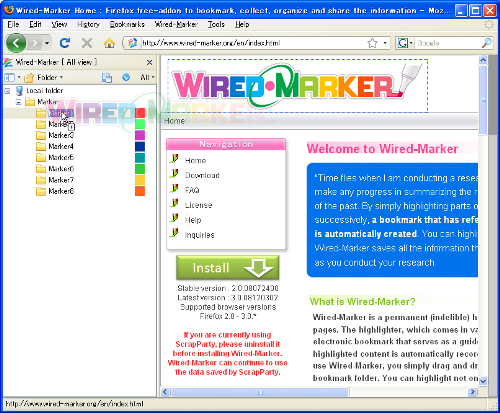Open the Wired-Marker menu

176,24
